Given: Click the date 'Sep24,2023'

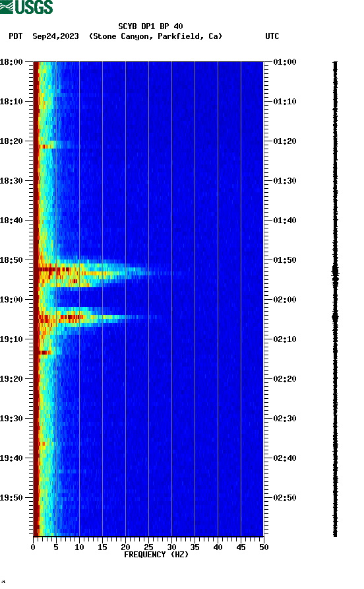Looking at the screenshot, I should point(55,36).
